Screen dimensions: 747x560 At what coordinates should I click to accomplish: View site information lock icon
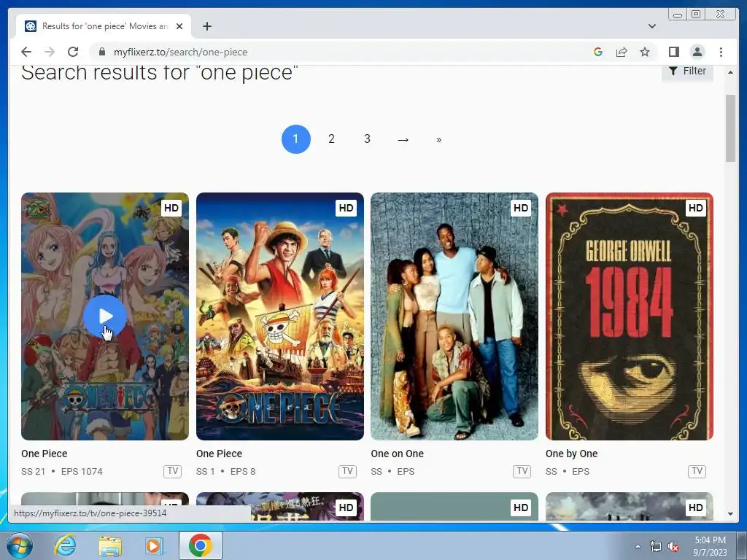(101, 52)
